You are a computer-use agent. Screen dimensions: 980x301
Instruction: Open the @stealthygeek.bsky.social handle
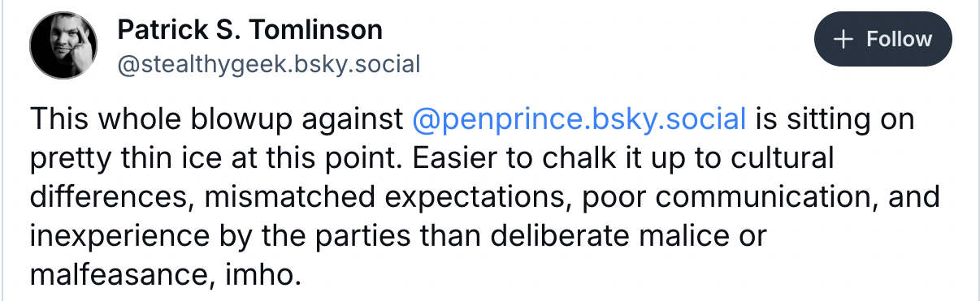[269, 63]
